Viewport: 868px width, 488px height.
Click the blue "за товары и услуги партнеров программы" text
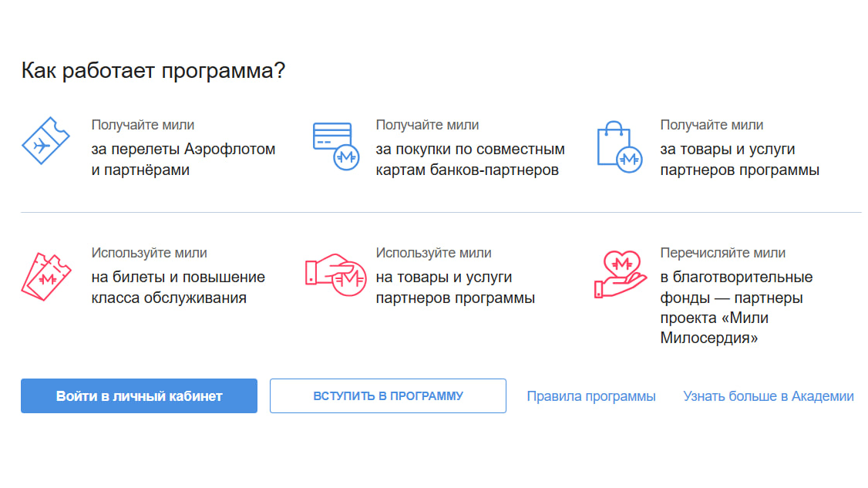[739, 160]
